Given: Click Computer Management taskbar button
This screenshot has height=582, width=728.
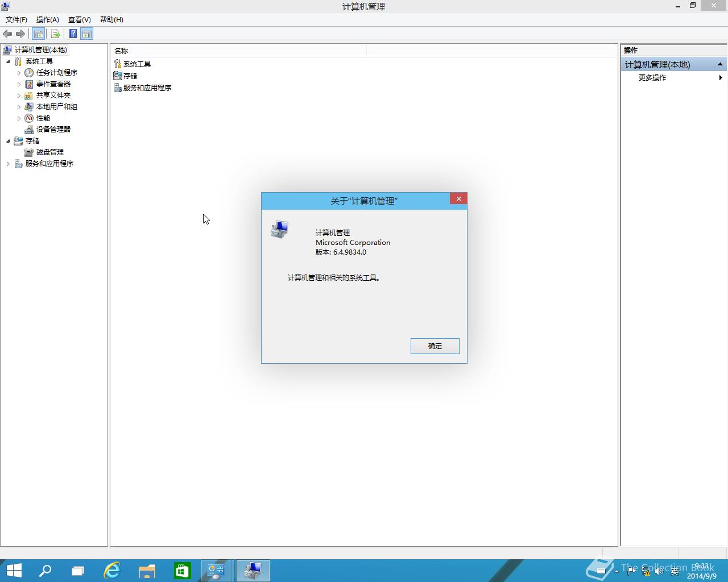Looking at the screenshot, I should pyautogui.click(x=253, y=571).
